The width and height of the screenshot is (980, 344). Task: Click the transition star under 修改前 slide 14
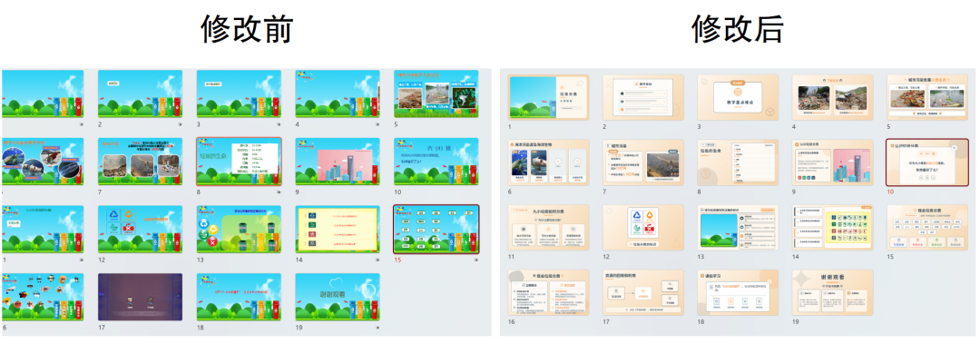377,260
